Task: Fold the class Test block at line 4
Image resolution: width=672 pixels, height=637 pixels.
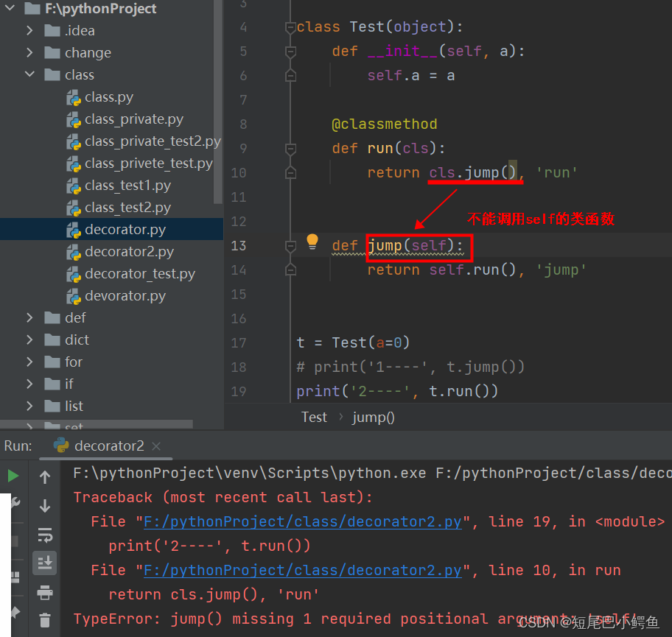Action: pos(290,27)
